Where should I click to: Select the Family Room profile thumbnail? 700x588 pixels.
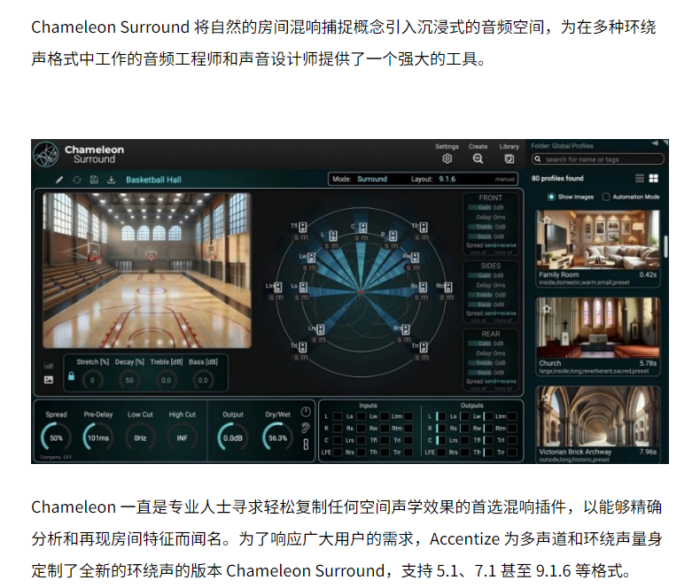click(598, 240)
